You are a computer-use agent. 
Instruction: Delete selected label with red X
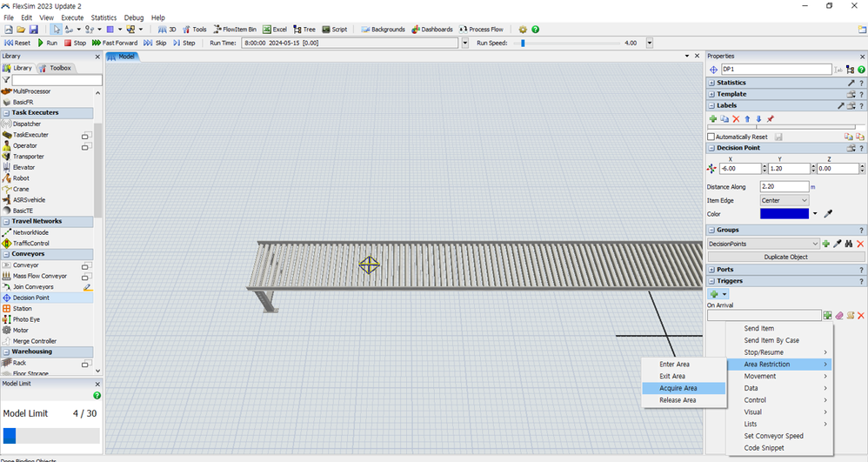click(736, 119)
